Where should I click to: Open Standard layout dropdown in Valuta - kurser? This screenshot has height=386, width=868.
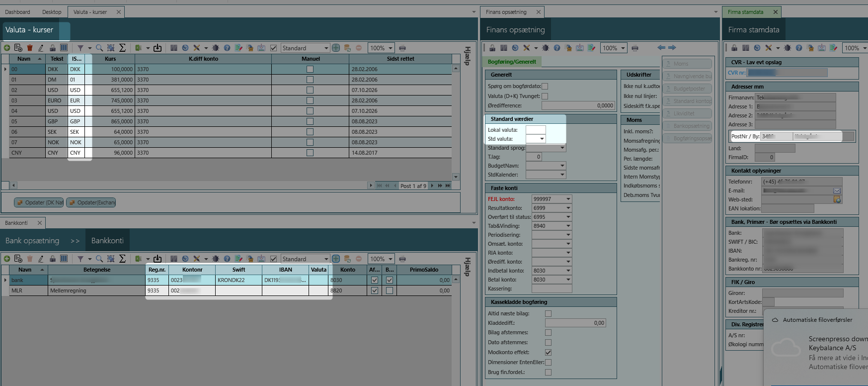tap(326, 48)
